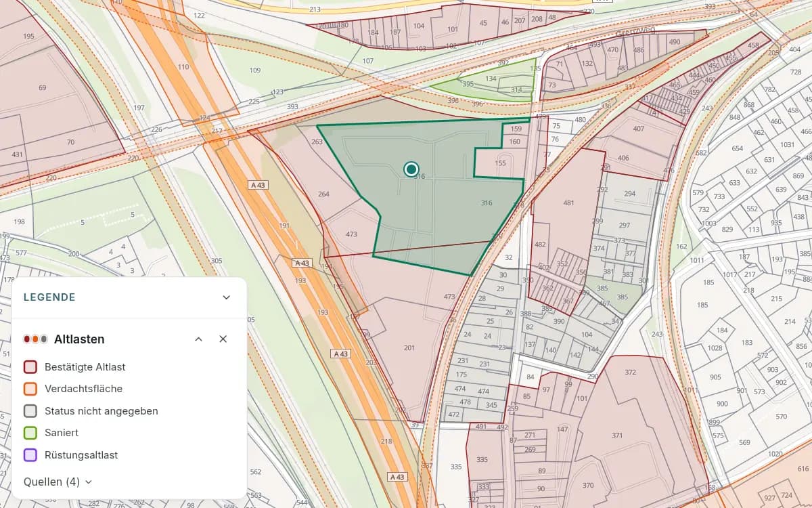Select parcel 395 in the green area
This screenshot has width=812, height=508.
(x=468, y=84)
